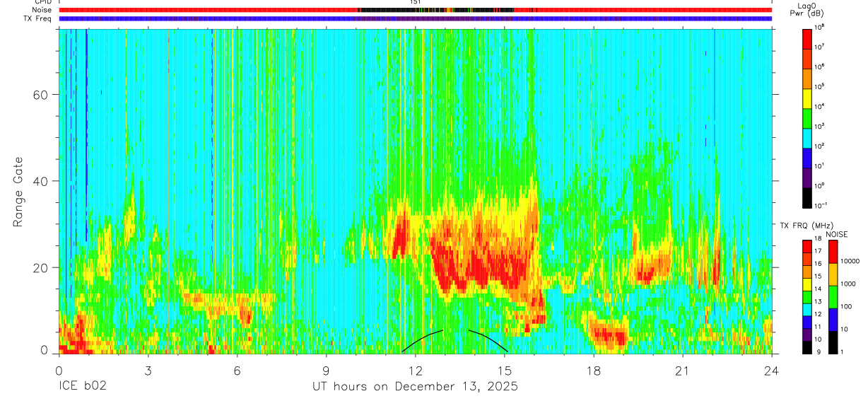Click the 10^-1 label on the power color bar
This screenshot has width=868, height=401.
821,205
